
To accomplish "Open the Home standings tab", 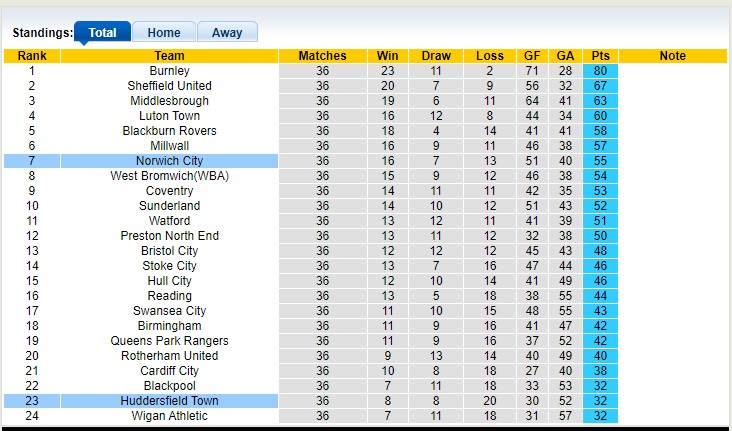I will (164, 32).
